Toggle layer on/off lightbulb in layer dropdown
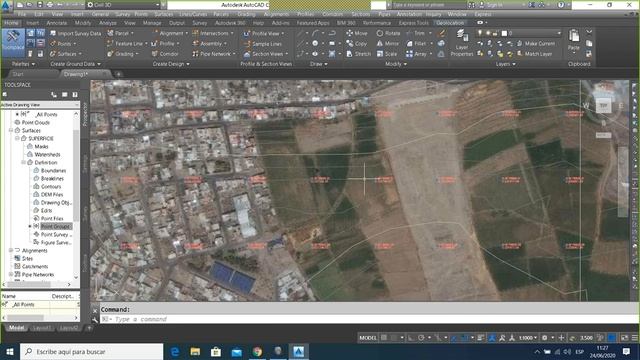 tap(480, 33)
